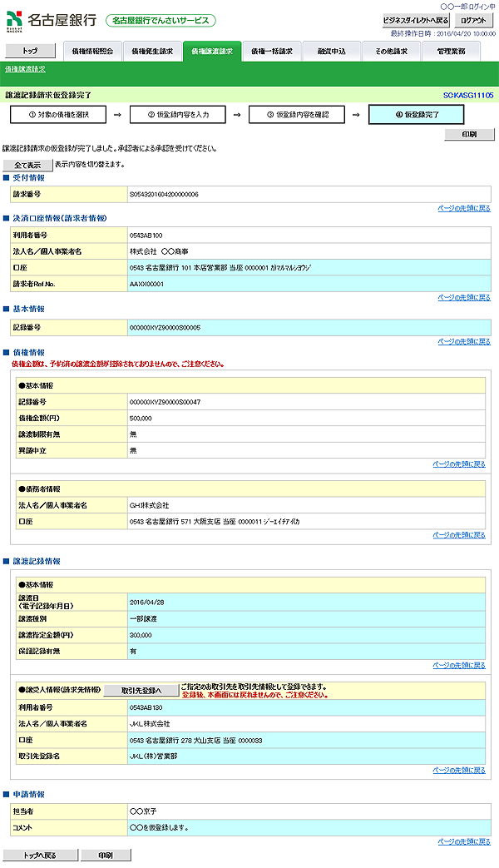Click the 受付情報 section heading

pos(29,178)
